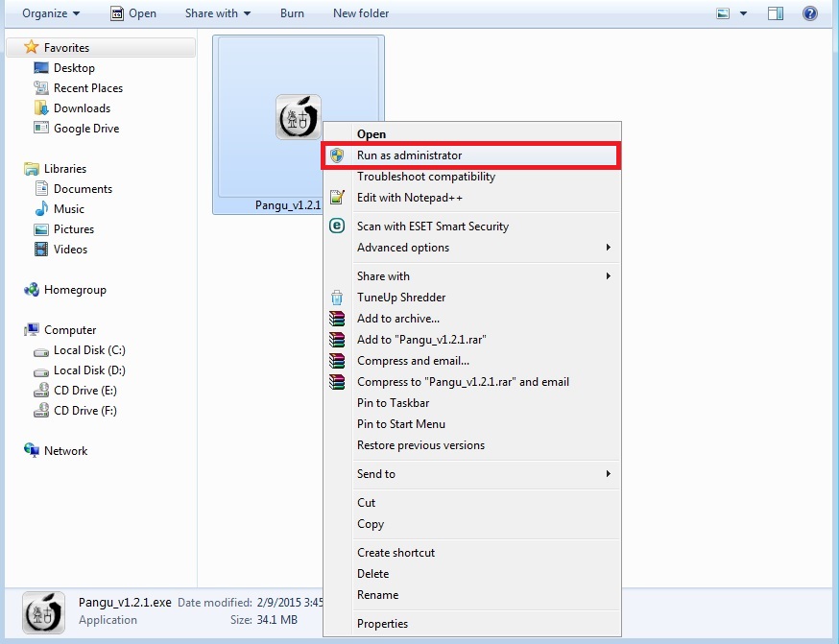Click the Recent Places icon
Image resolution: width=839 pixels, height=644 pixels.
41,87
